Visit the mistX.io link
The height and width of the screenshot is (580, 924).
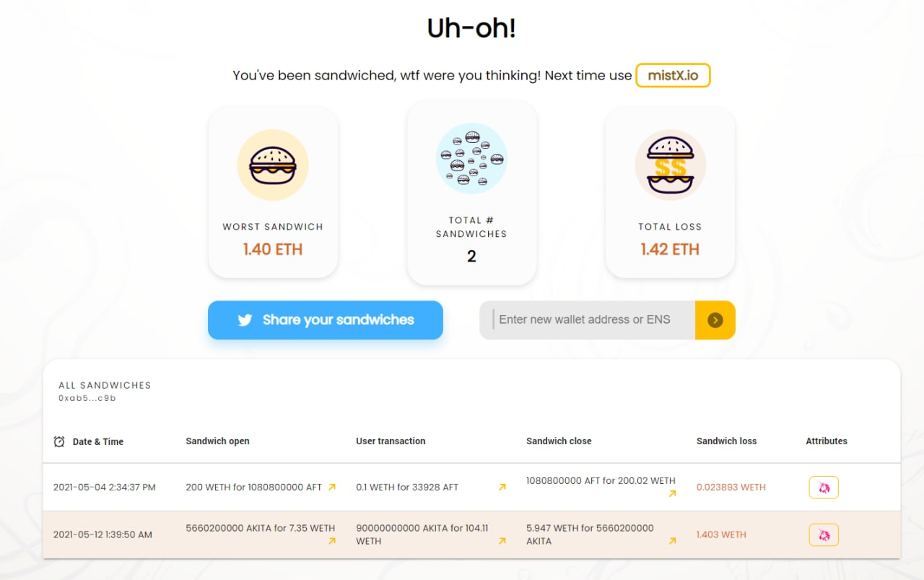[673, 75]
